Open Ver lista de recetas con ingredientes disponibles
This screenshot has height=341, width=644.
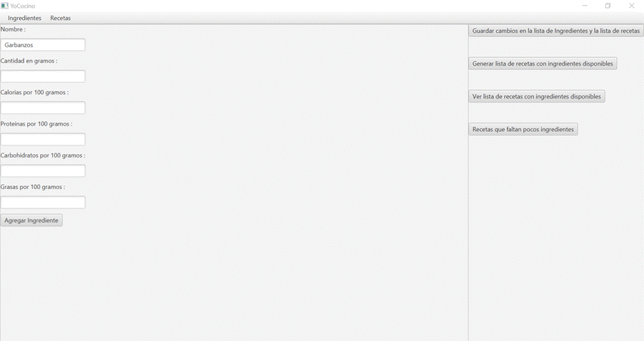coord(536,96)
